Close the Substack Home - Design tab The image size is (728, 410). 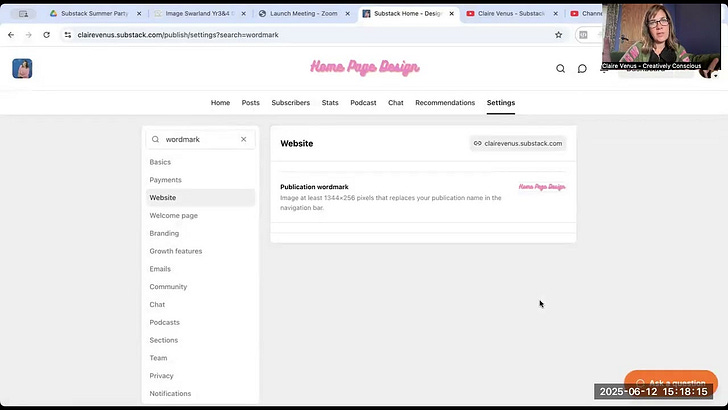(451, 14)
